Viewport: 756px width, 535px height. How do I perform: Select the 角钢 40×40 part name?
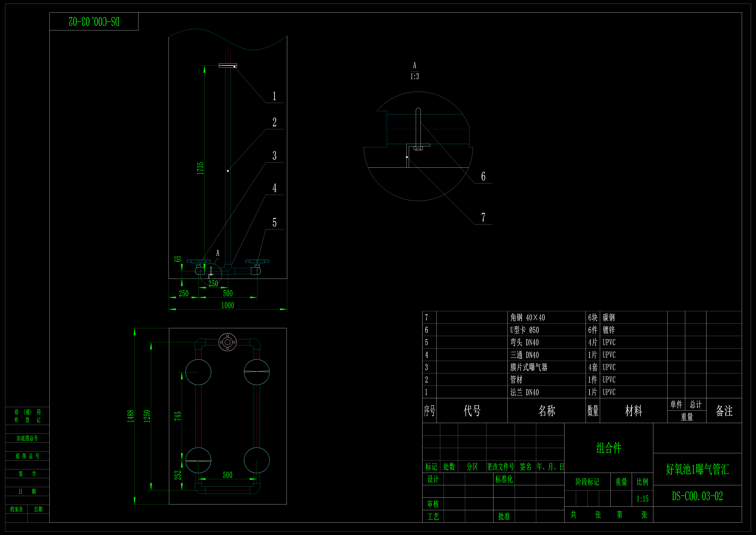tap(528, 317)
